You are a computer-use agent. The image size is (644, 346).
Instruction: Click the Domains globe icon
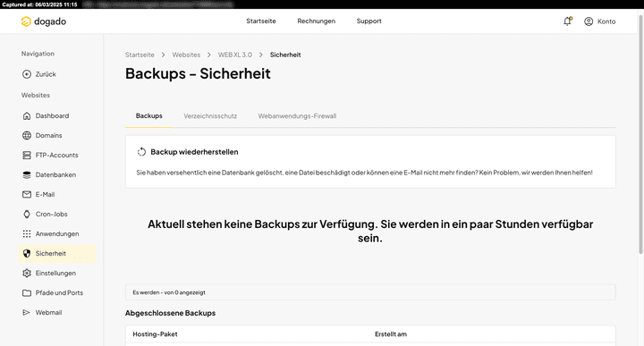(x=27, y=135)
